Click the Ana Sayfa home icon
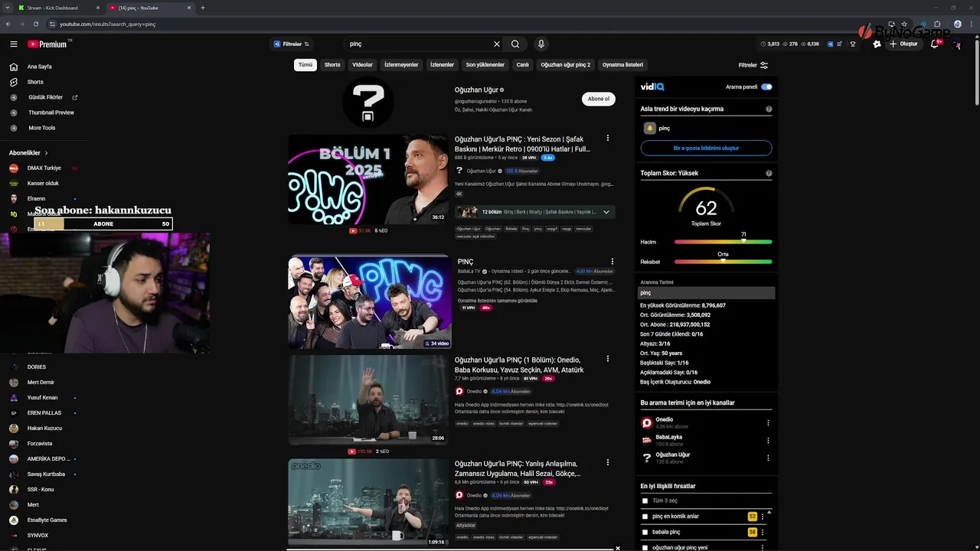This screenshot has height=551, width=980. pos(13,67)
